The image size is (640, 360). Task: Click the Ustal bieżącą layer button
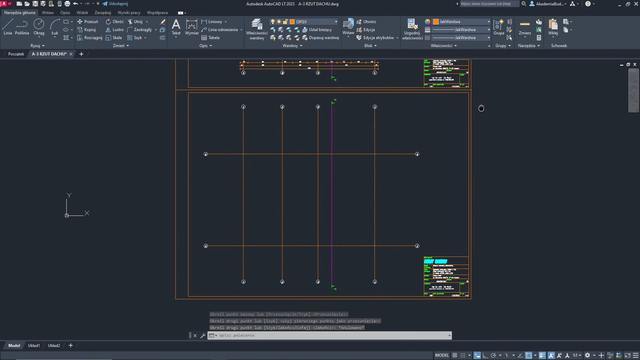click(317, 30)
